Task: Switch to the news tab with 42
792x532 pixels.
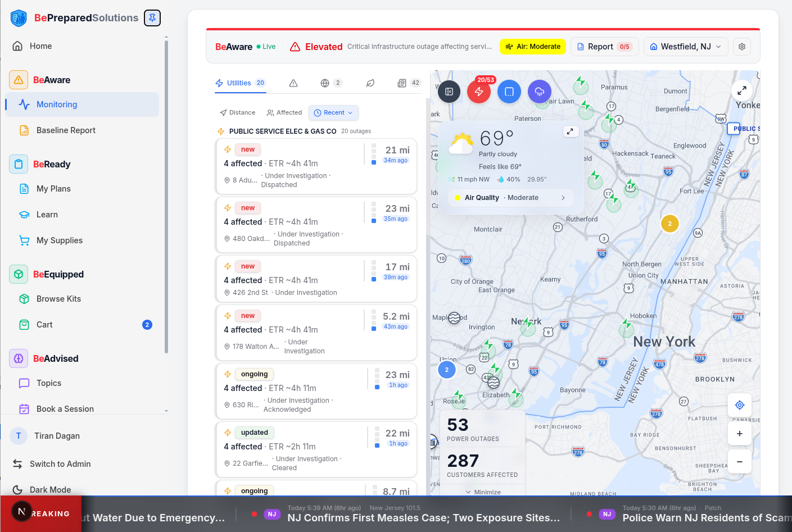Action: tap(409, 83)
